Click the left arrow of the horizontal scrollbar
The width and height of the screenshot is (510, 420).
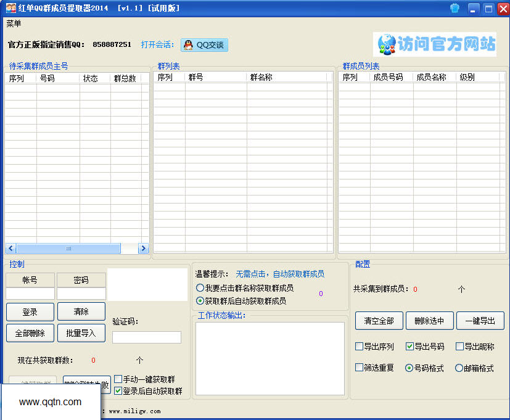click(x=10, y=248)
